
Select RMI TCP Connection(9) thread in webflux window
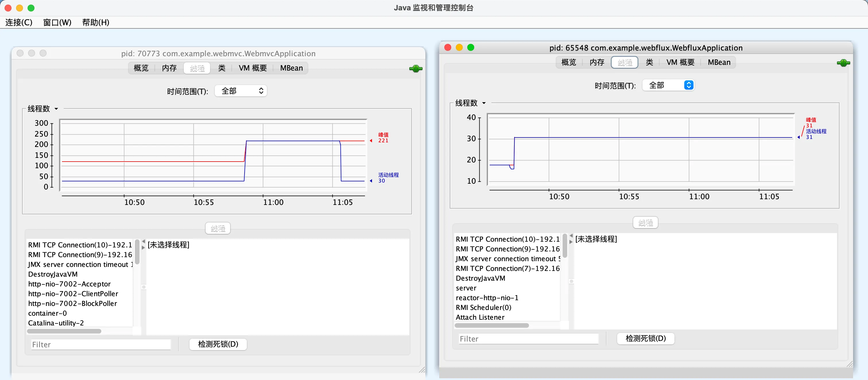[508, 249]
